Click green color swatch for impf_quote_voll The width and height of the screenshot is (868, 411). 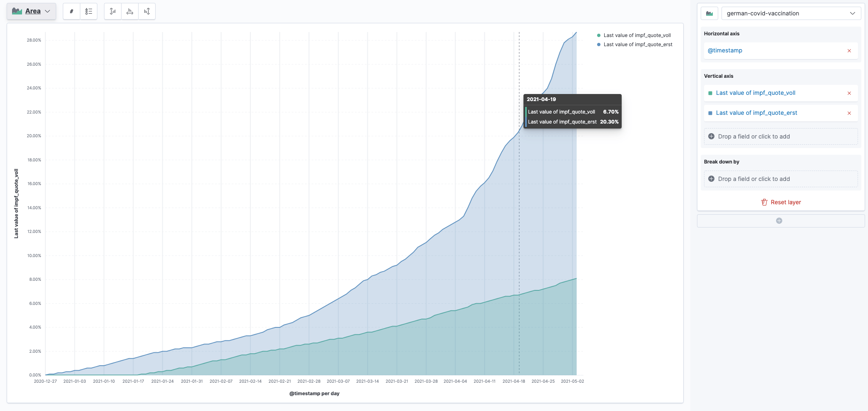pyautogui.click(x=710, y=93)
